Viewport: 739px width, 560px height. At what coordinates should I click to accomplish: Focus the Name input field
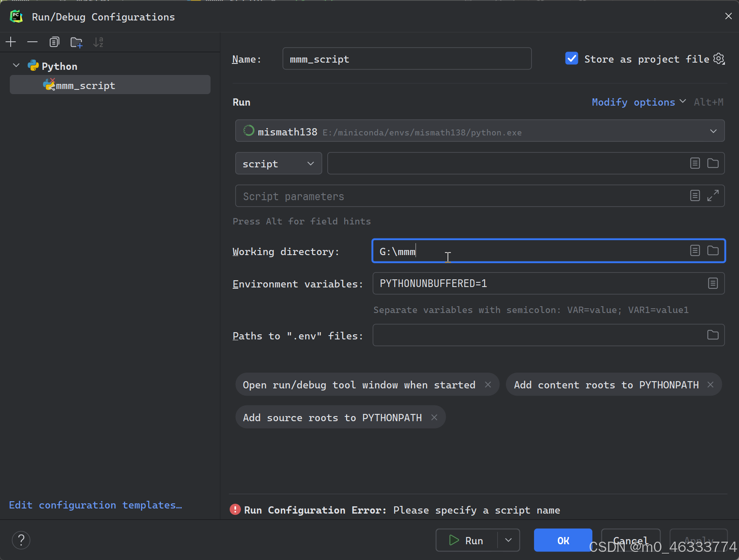(407, 59)
